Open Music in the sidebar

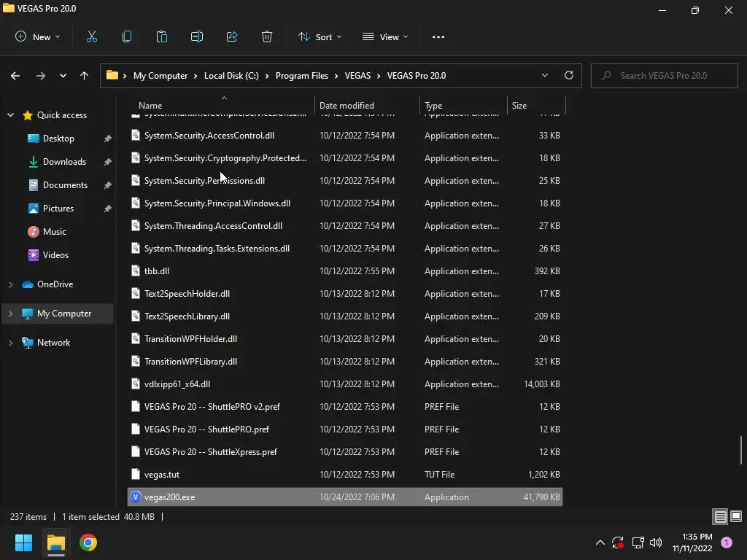(54, 232)
